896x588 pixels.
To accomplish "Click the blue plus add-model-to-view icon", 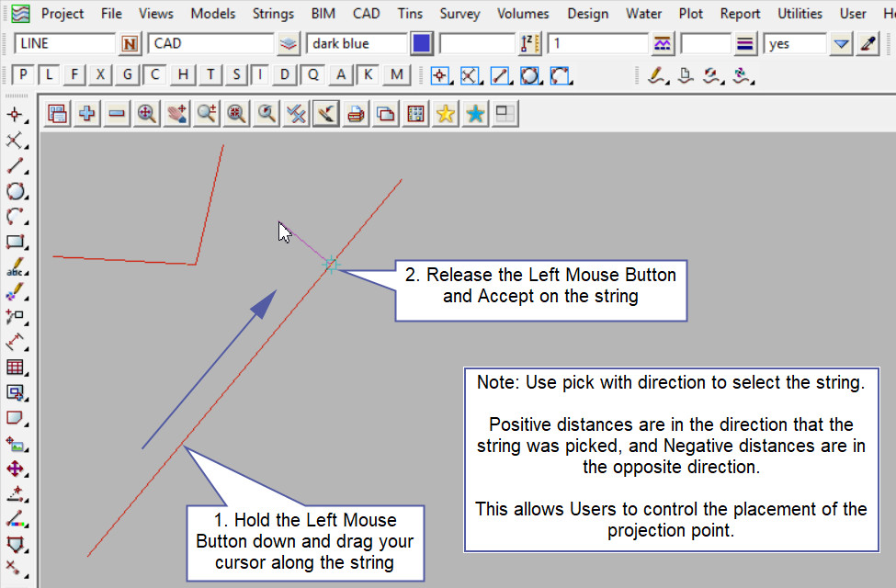I will click(87, 114).
